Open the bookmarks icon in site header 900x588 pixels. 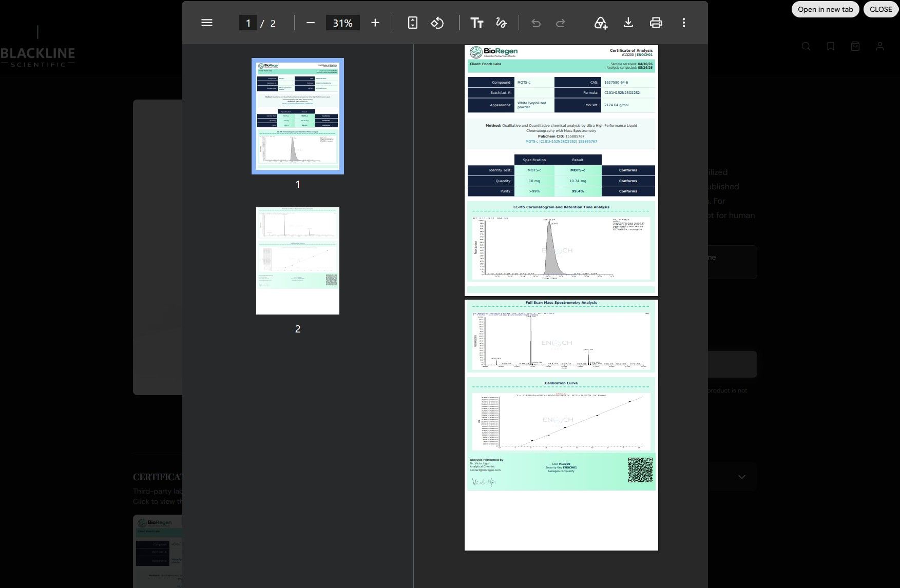831,46
